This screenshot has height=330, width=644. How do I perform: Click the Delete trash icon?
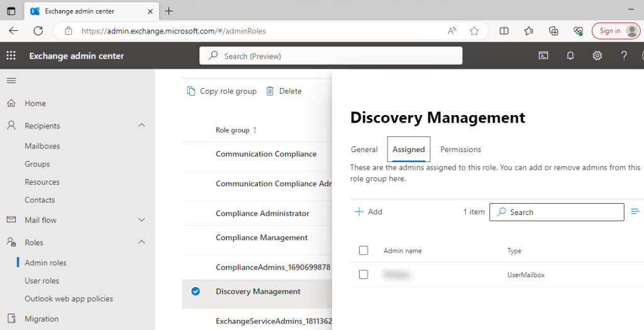[270, 91]
